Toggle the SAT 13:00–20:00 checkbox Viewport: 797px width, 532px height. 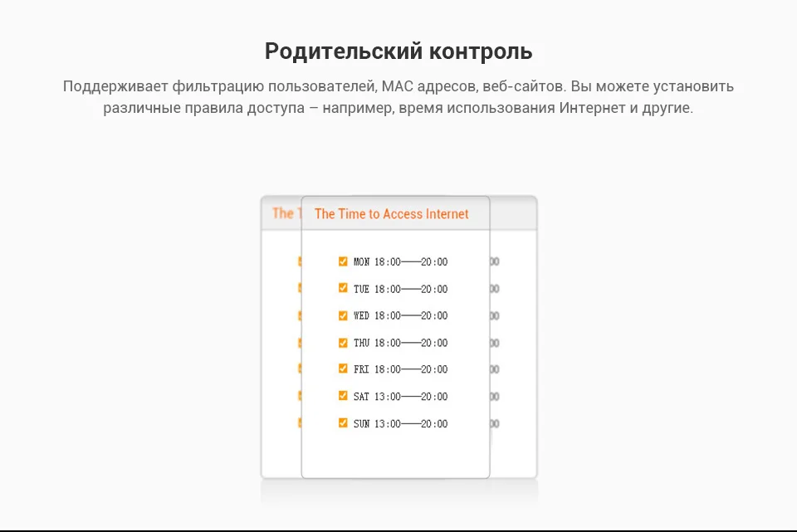343,395
